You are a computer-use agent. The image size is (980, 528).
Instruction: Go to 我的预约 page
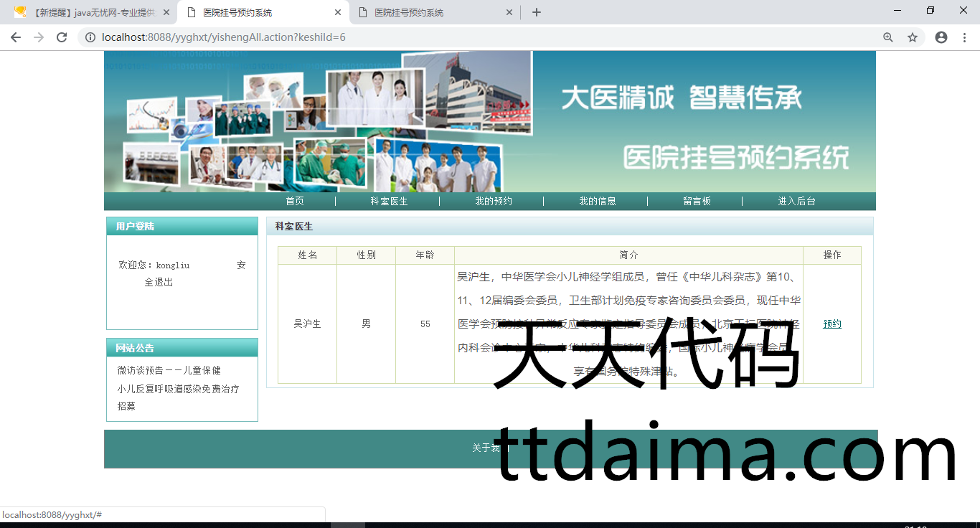[494, 202]
